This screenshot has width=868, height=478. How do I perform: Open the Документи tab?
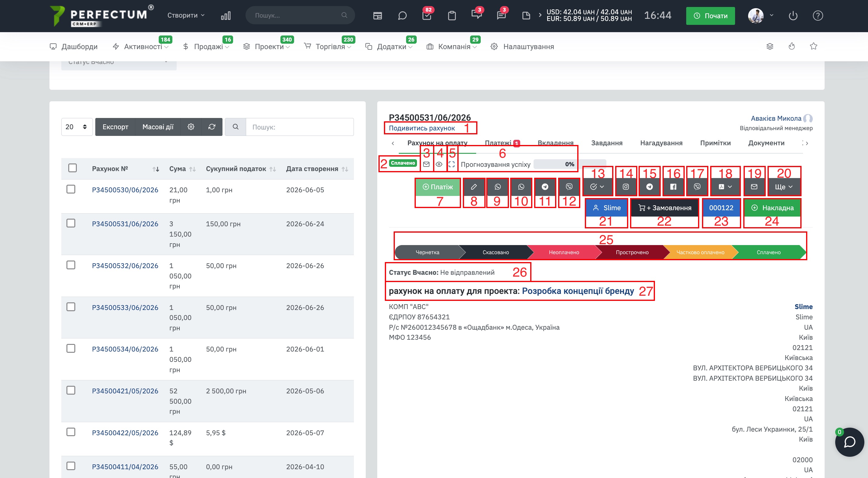click(766, 143)
